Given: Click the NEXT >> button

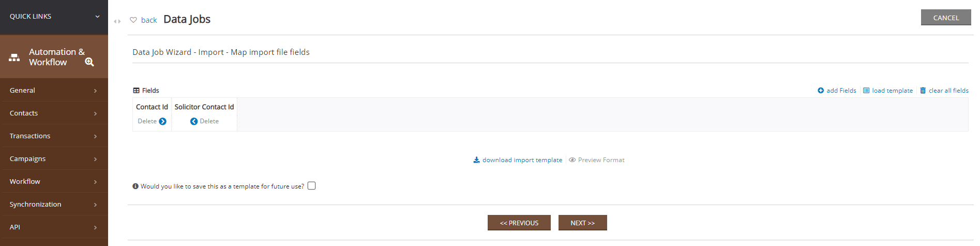Looking at the screenshot, I should coord(582,223).
